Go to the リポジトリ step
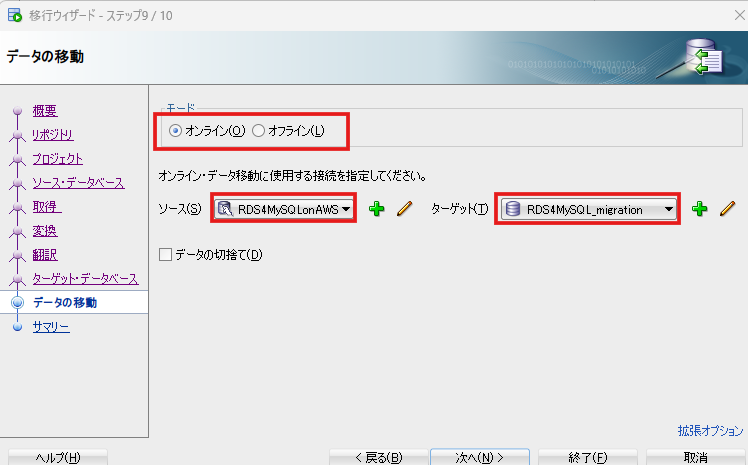This screenshot has width=748, height=465. pyautogui.click(x=53, y=134)
